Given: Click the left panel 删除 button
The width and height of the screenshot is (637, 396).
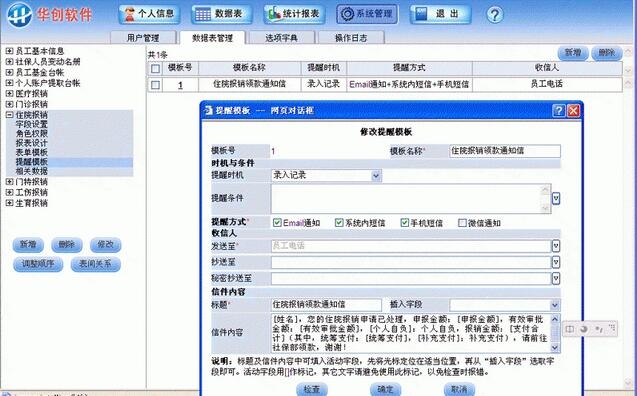Looking at the screenshot, I should (x=67, y=245).
